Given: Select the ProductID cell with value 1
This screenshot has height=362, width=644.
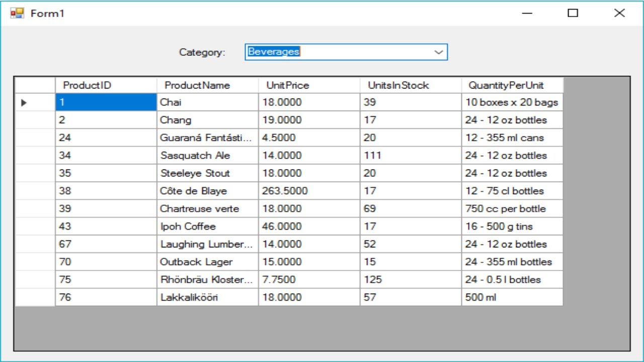Looking at the screenshot, I should tap(106, 102).
